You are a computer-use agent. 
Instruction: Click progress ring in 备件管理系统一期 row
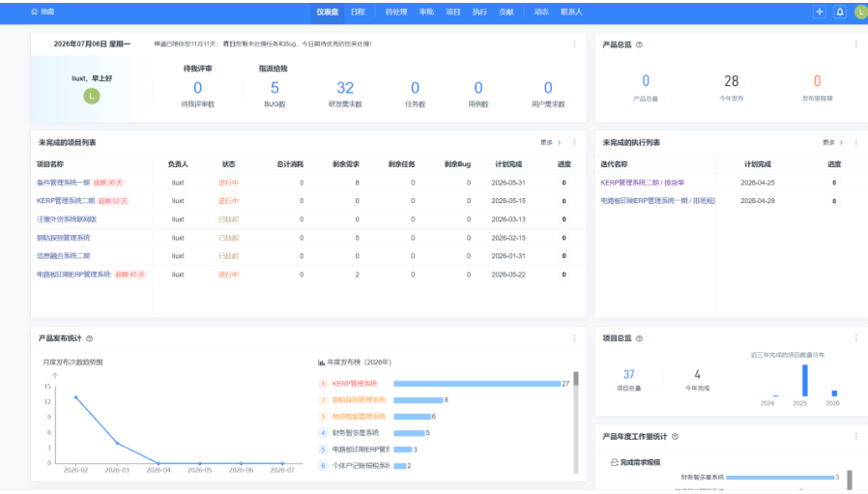pos(564,183)
